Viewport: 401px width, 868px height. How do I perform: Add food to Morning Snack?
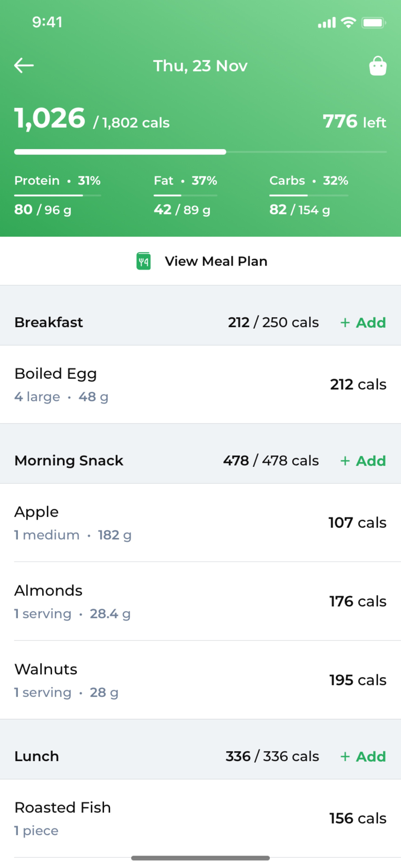coord(363,460)
